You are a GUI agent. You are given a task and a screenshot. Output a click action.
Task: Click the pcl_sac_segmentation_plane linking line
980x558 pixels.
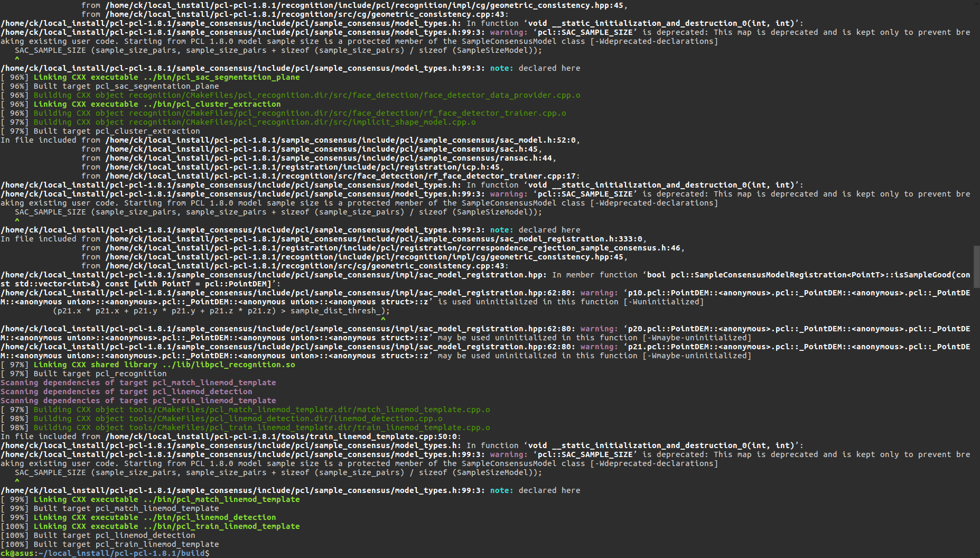pos(166,77)
